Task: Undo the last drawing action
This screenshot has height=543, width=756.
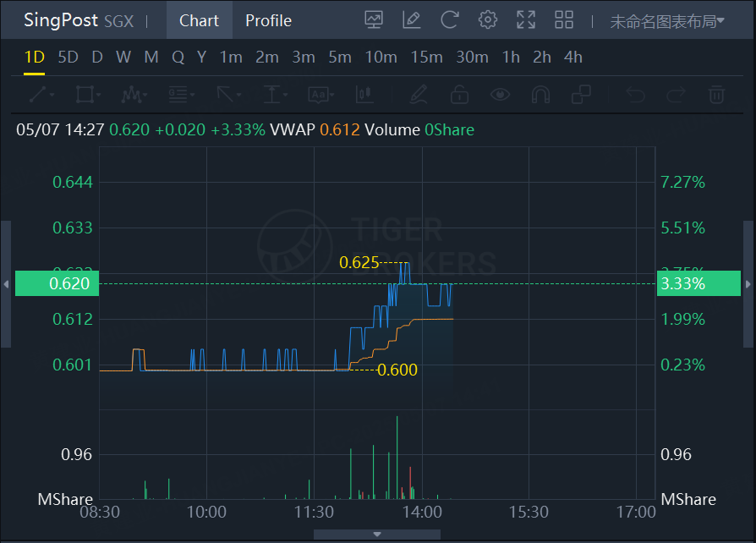Action: [x=635, y=94]
